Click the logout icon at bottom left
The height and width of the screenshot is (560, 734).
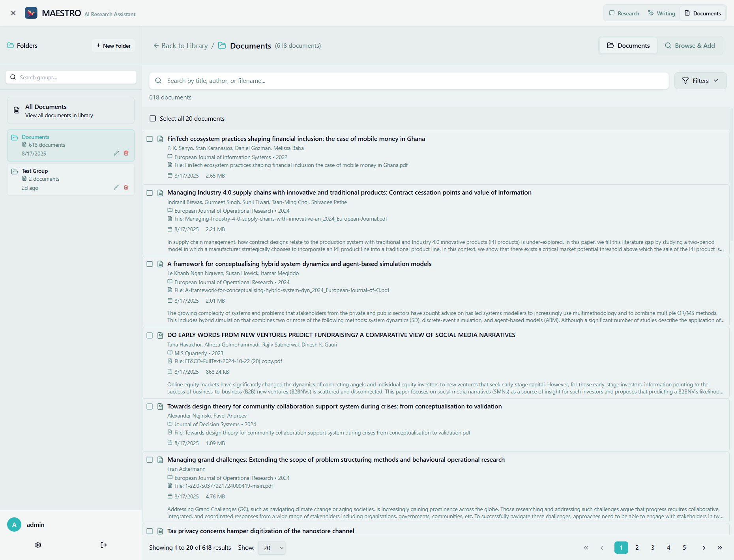click(103, 545)
